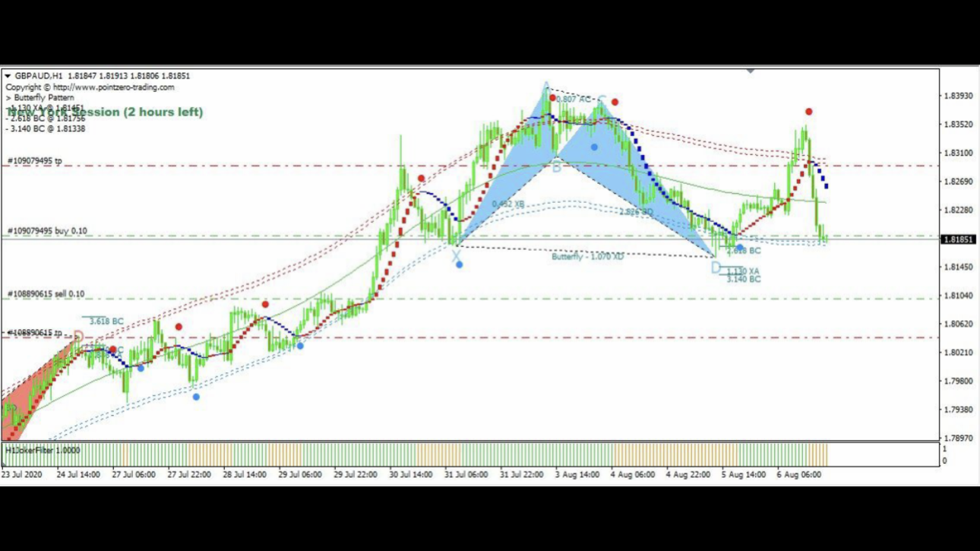Click the 'Butterfly - 1.070 XD' pattern label
The height and width of the screenshot is (551, 980).
pos(587,257)
